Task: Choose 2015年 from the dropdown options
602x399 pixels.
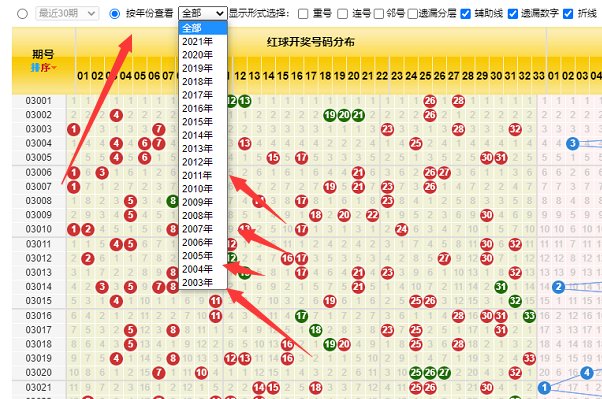Action: [203, 122]
